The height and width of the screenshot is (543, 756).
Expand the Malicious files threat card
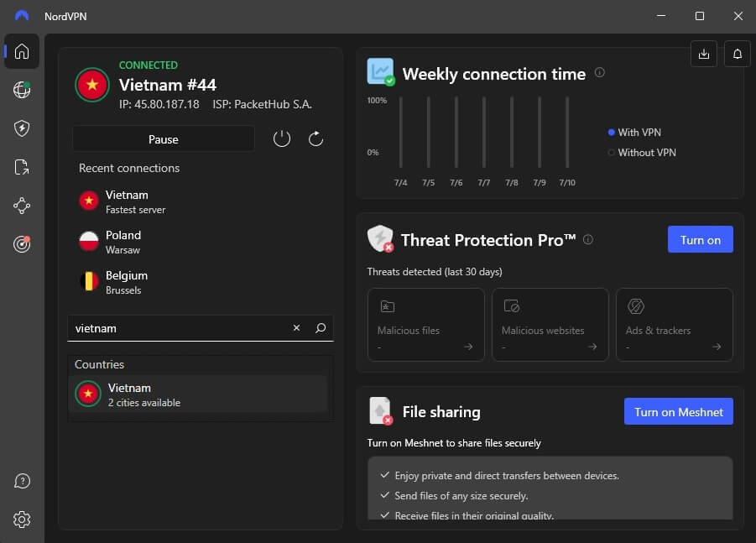[x=425, y=325]
